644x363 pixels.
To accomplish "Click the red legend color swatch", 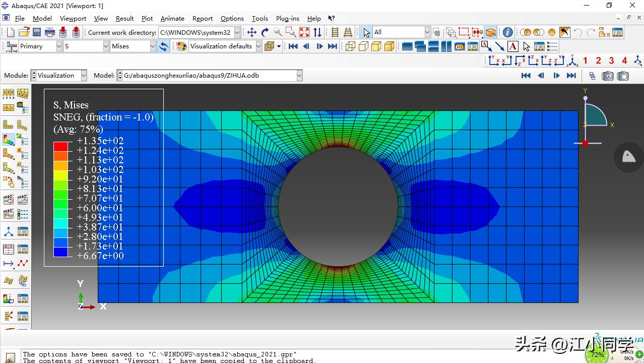I will click(x=60, y=146).
